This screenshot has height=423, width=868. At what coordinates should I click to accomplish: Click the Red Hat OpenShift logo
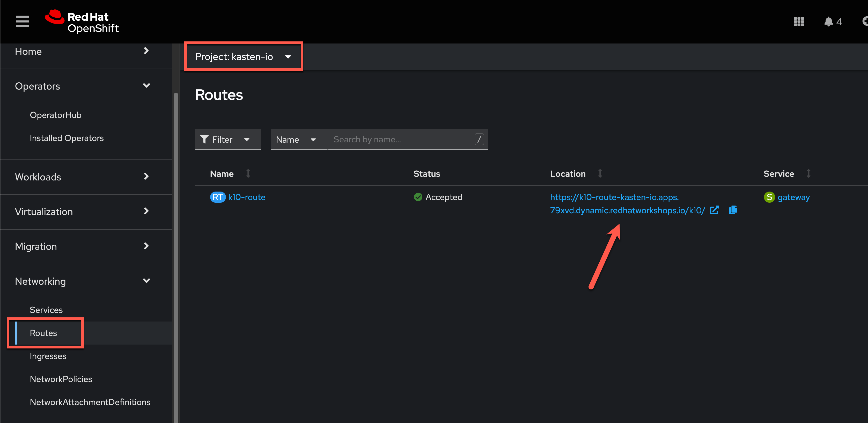click(82, 21)
